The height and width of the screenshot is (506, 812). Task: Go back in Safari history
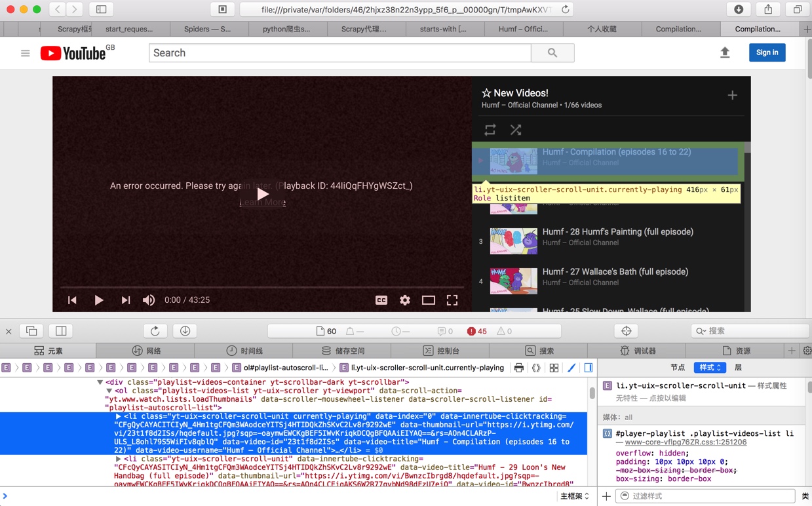point(58,9)
